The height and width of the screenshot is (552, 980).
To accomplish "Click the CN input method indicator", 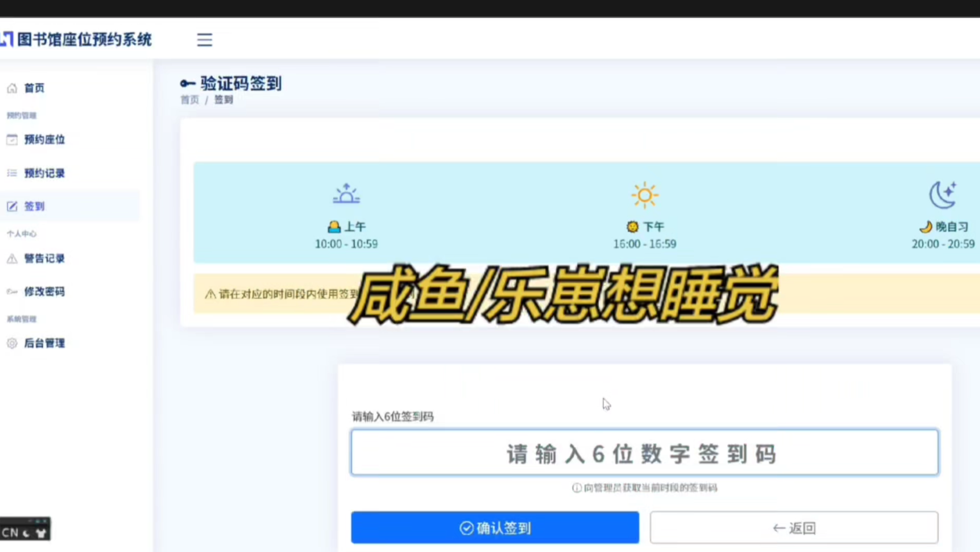I will pyautogui.click(x=10, y=533).
